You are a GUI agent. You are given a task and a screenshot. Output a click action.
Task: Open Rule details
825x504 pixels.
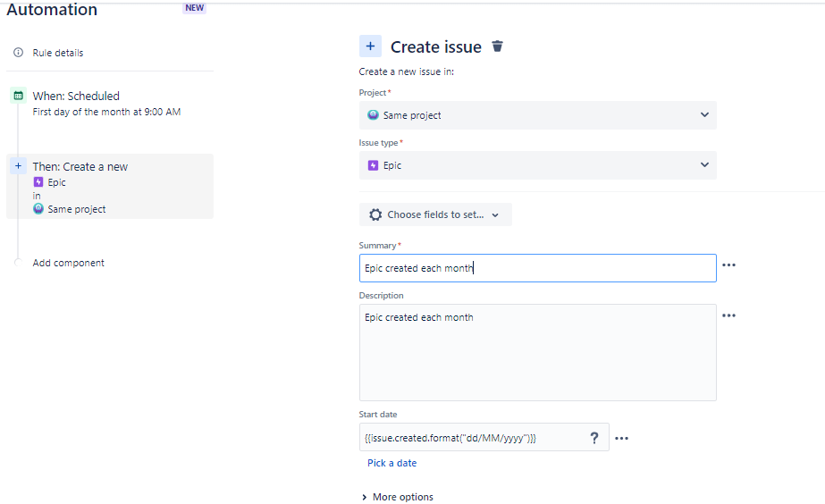point(58,53)
